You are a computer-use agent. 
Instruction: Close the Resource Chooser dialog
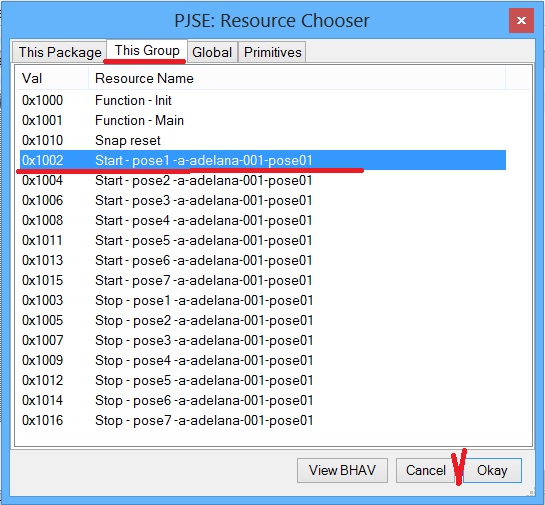pos(521,21)
